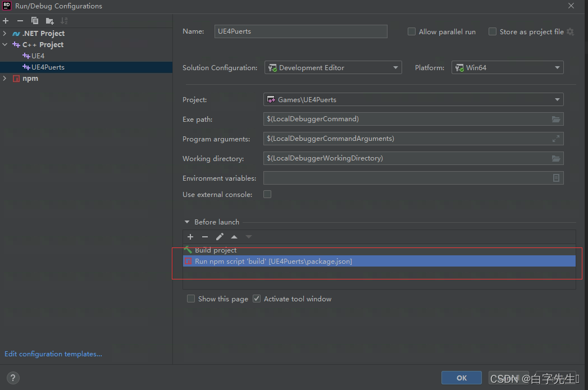Move Before launch task up

[234, 237]
